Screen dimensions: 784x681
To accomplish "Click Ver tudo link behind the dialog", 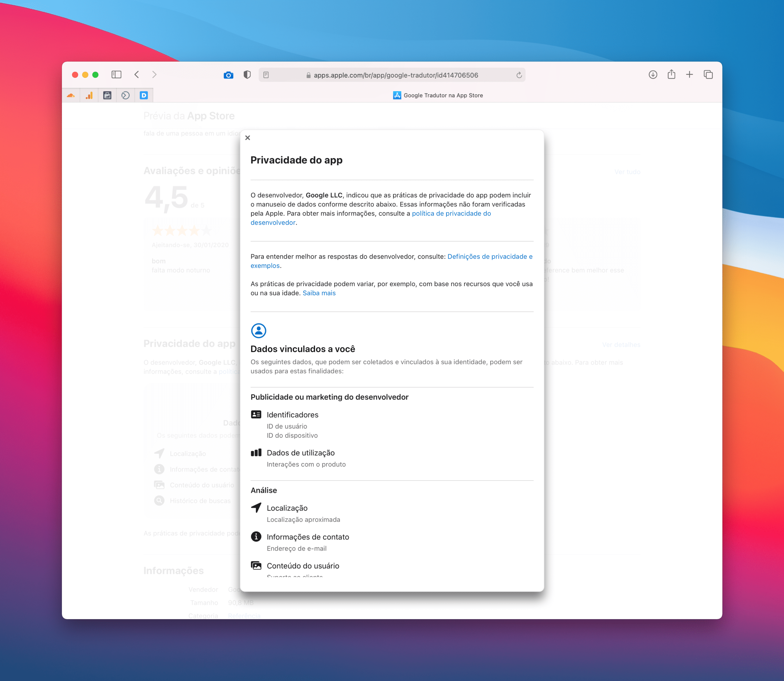I will [627, 172].
